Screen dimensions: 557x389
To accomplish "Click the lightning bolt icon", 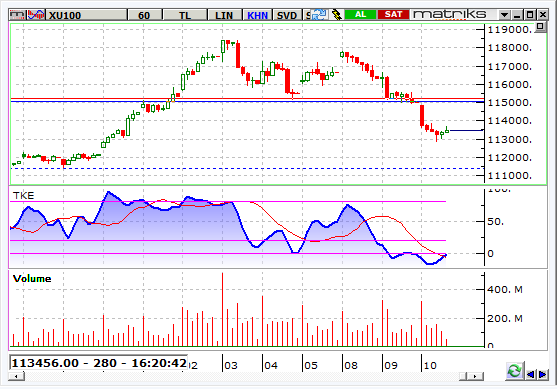I will pyautogui.click(x=336, y=15).
